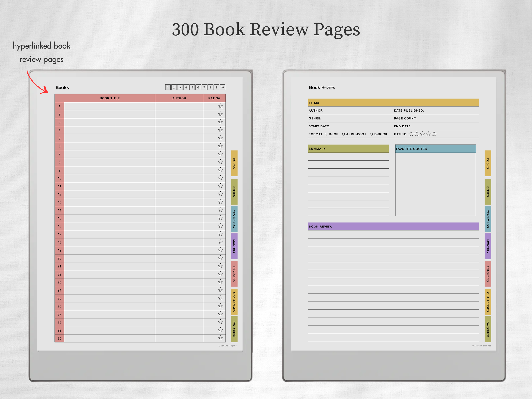
Task: Click the rating star in row 30
Action: click(220, 338)
